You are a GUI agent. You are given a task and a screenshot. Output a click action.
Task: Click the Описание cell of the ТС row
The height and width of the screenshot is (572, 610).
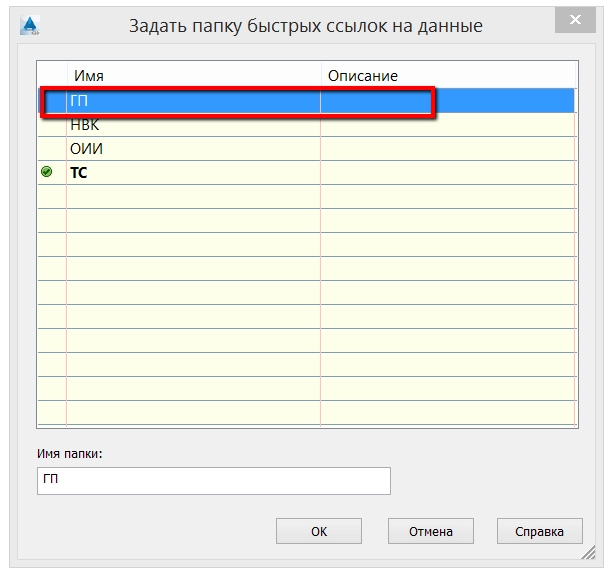coord(448,173)
